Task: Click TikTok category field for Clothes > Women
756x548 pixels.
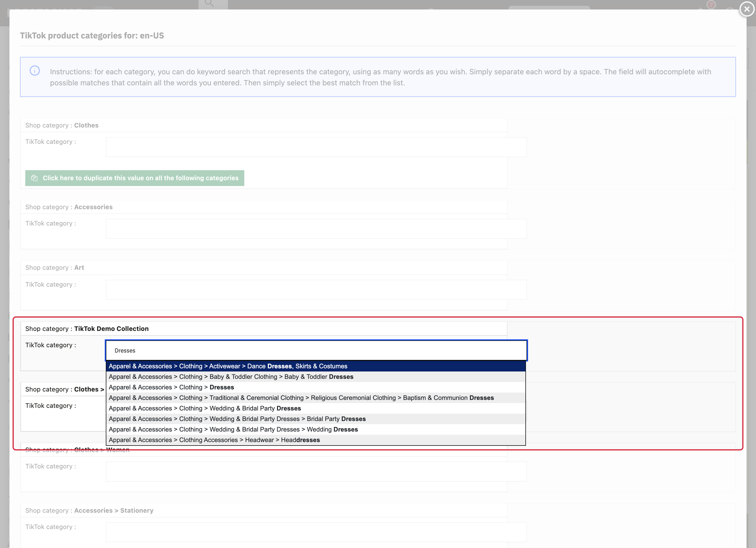Action: pos(316,471)
